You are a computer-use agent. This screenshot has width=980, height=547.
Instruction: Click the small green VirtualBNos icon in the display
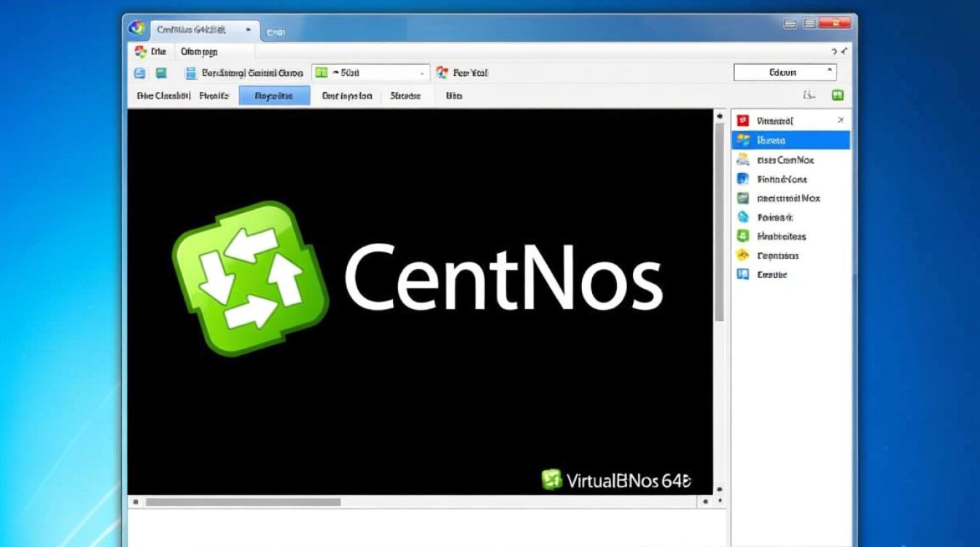(552, 480)
